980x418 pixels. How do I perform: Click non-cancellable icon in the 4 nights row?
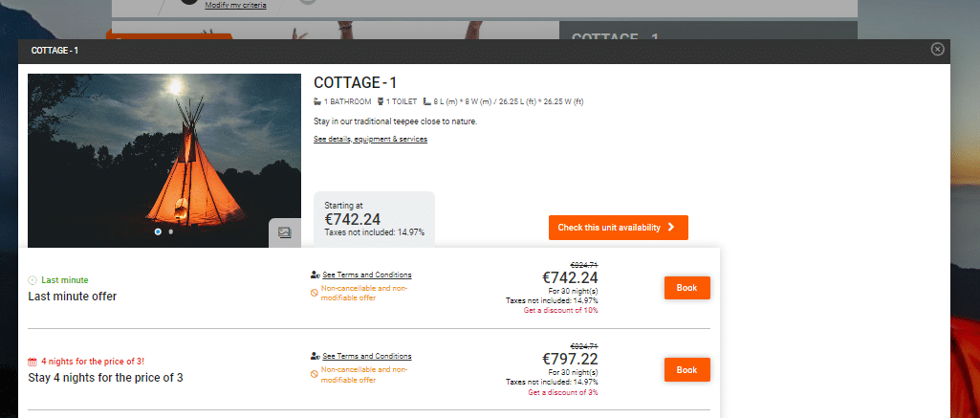pyautogui.click(x=315, y=373)
